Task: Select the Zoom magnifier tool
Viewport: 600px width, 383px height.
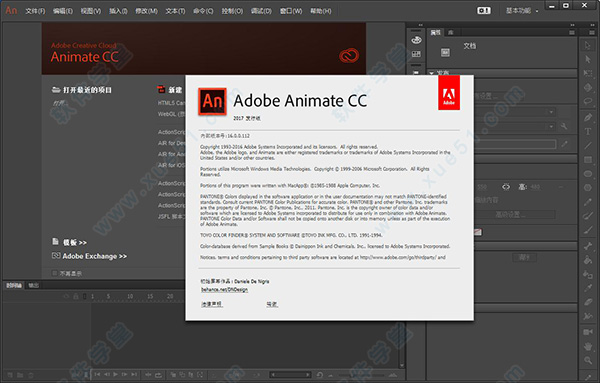Action: point(588,360)
